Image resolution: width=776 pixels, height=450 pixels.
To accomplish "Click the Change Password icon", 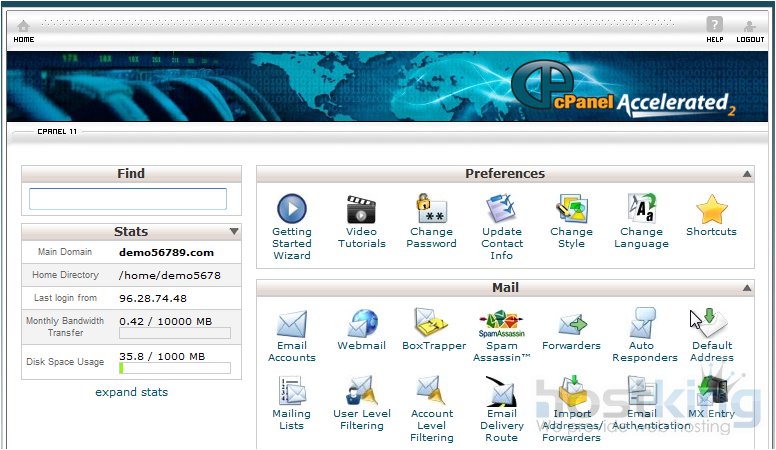I will [x=432, y=209].
